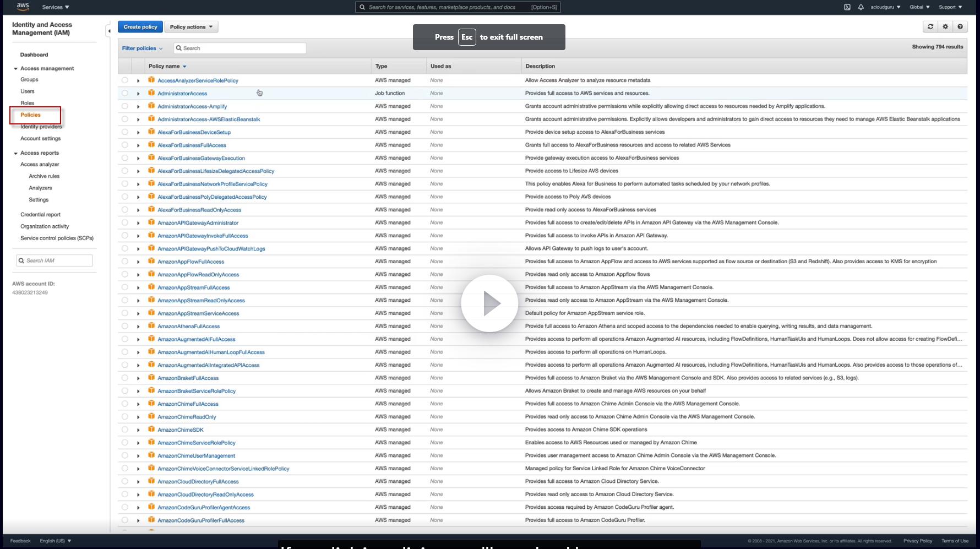Click the Feedback footer link
This screenshot has width=980, height=549.
click(x=20, y=541)
